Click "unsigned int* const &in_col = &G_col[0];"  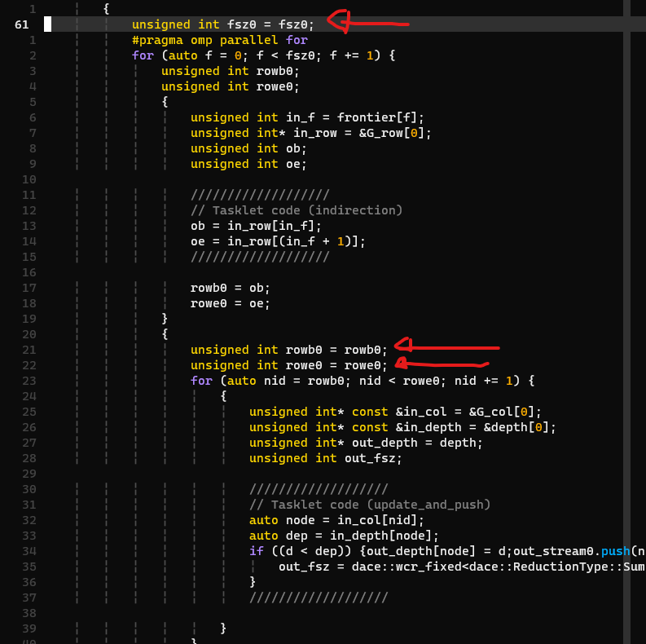click(395, 412)
